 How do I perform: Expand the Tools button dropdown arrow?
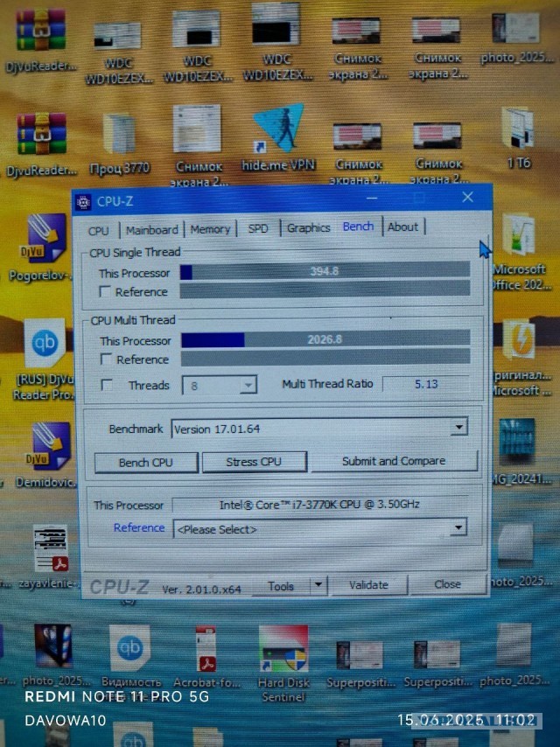coord(318,584)
